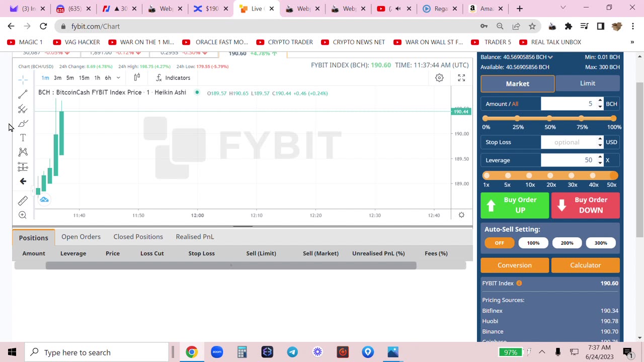
Task: Select the 3m timeframe
Action: point(57,77)
